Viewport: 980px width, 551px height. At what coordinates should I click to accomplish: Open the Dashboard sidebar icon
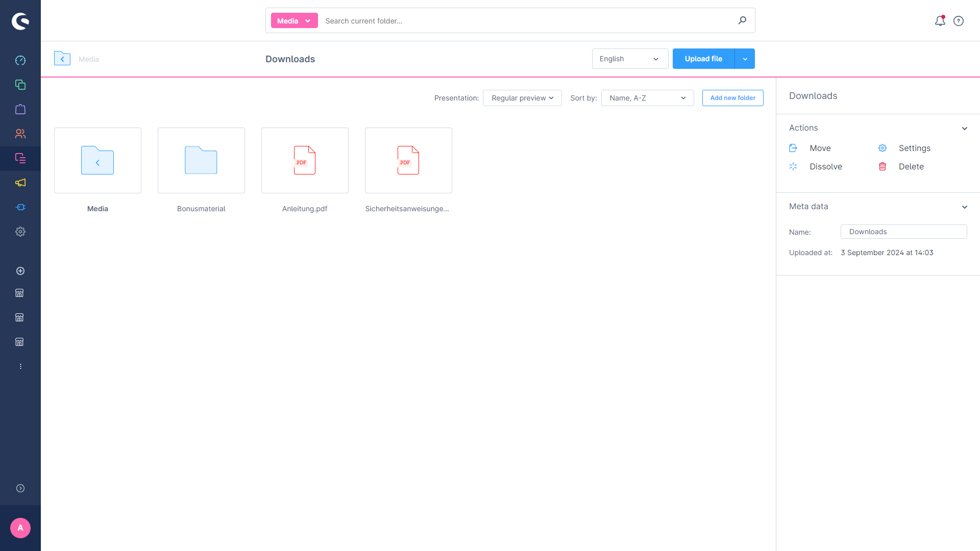click(20, 60)
